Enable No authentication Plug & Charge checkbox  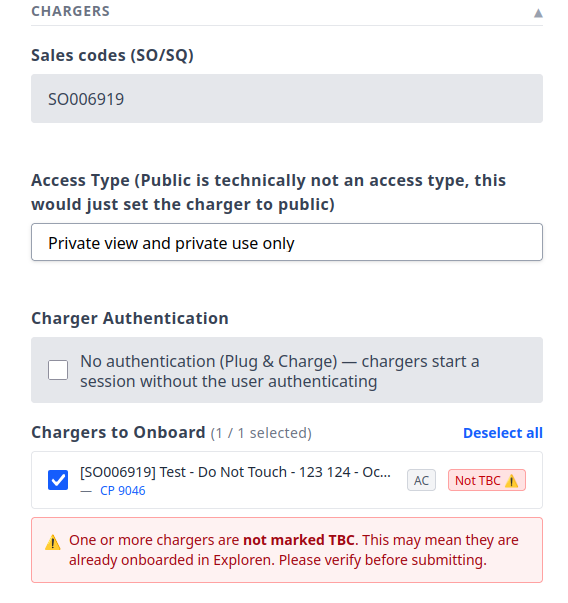coord(58,370)
